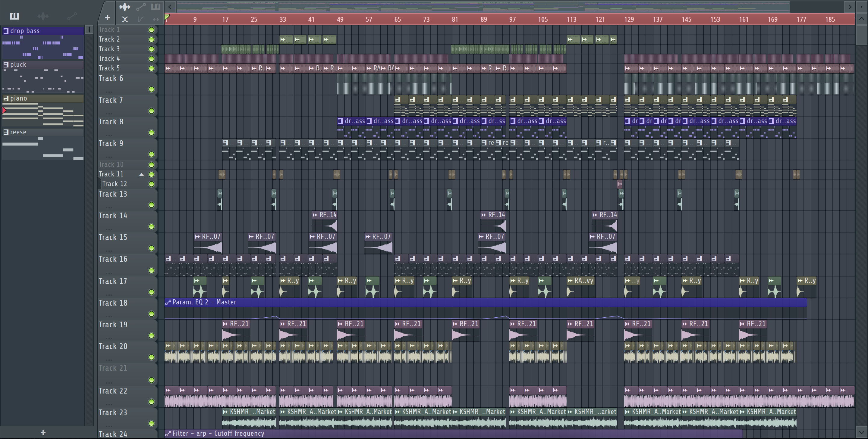Image resolution: width=868 pixels, height=439 pixels.
Task: Toggle the mute light on Track 18
Action: pyautogui.click(x=152, y=314)
